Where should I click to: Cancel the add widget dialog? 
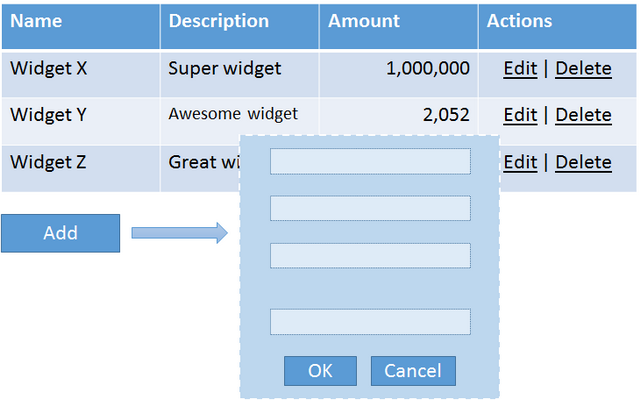pyautogui.click(x=413, y=371)
